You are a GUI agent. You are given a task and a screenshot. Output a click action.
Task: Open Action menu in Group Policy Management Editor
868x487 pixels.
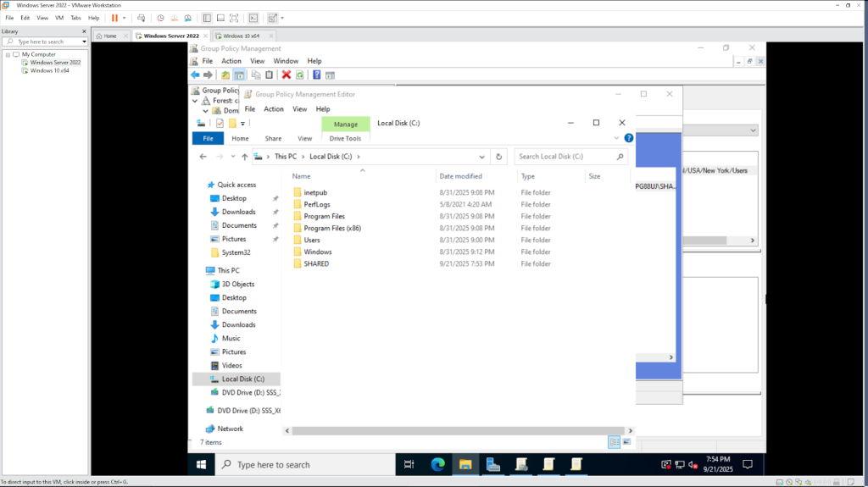(x=274, y=109)
